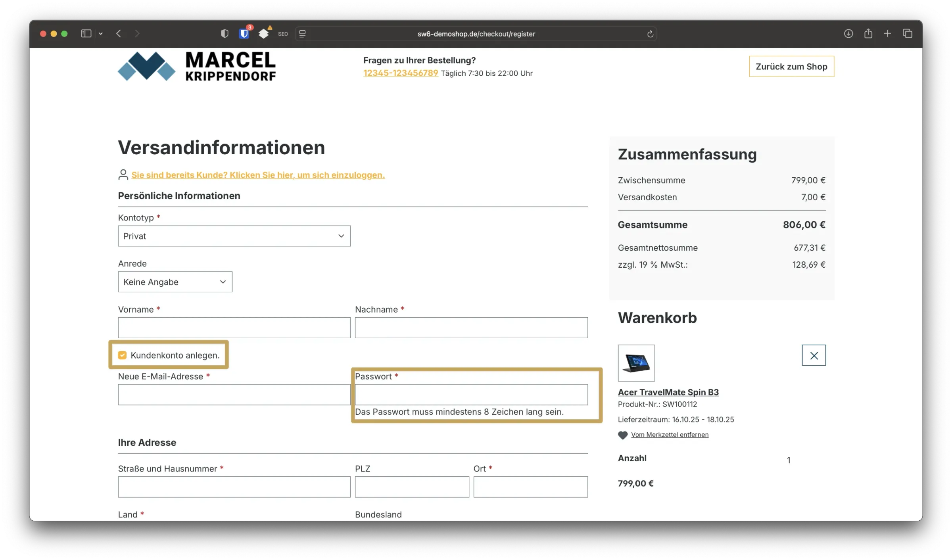The image size is (952, 560).
Task: Expand the Anrede dropdown
Action: [x=175, y=282]
